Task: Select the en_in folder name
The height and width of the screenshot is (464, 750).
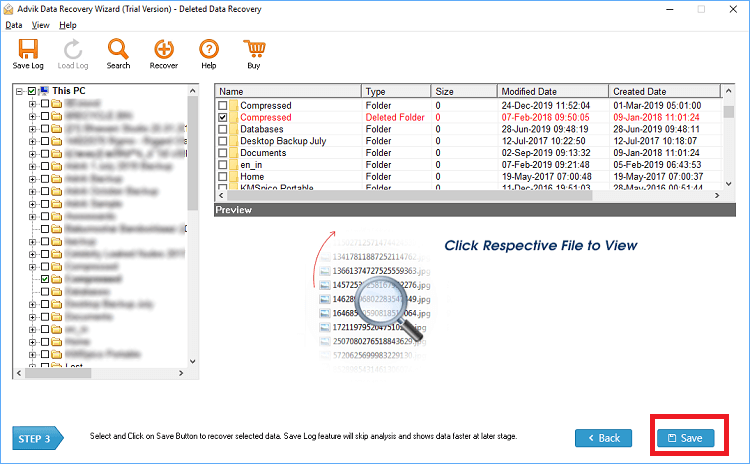Action: pos(251,165)
